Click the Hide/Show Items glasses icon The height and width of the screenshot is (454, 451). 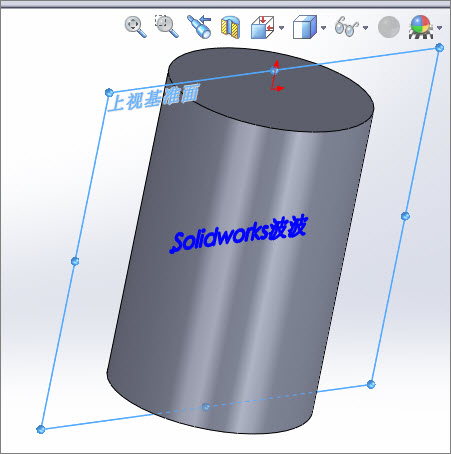(347, 27)
